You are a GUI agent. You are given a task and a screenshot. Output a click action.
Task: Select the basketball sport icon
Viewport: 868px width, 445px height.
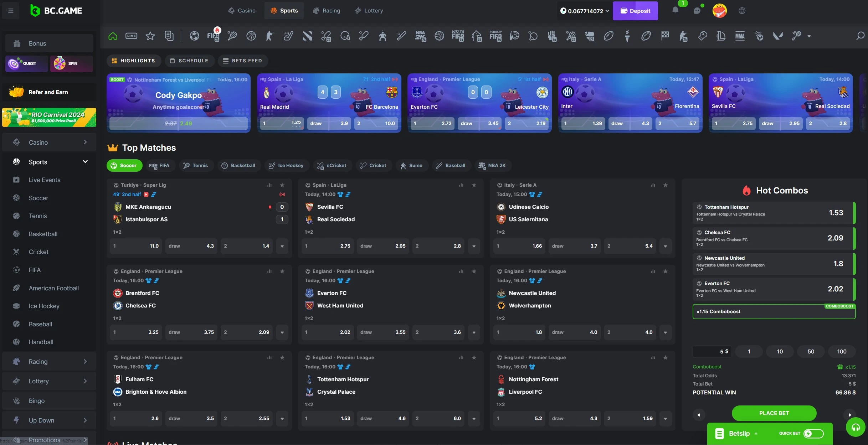(251, 36)
